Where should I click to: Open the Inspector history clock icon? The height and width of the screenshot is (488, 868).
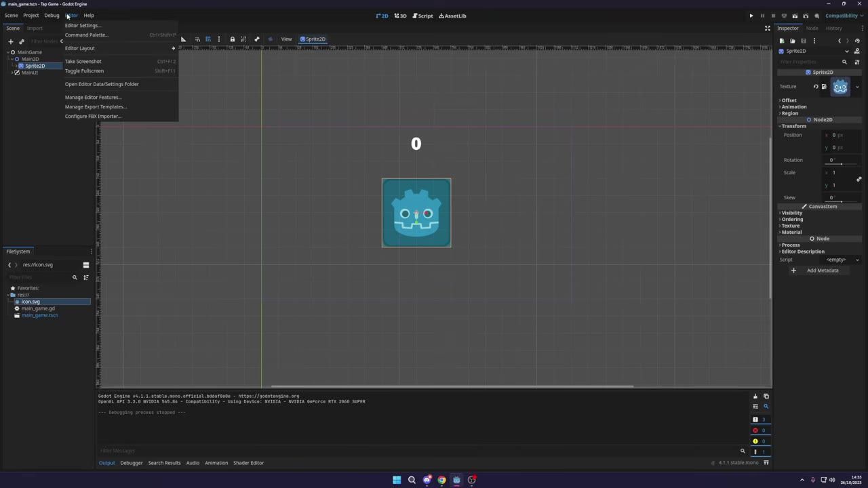click(x=857, y=41)
